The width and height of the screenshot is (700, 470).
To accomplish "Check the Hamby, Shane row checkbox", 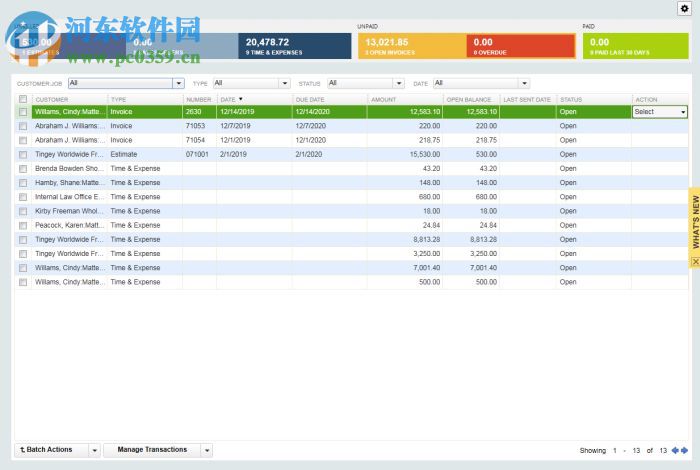I will [x=23, y=183].
